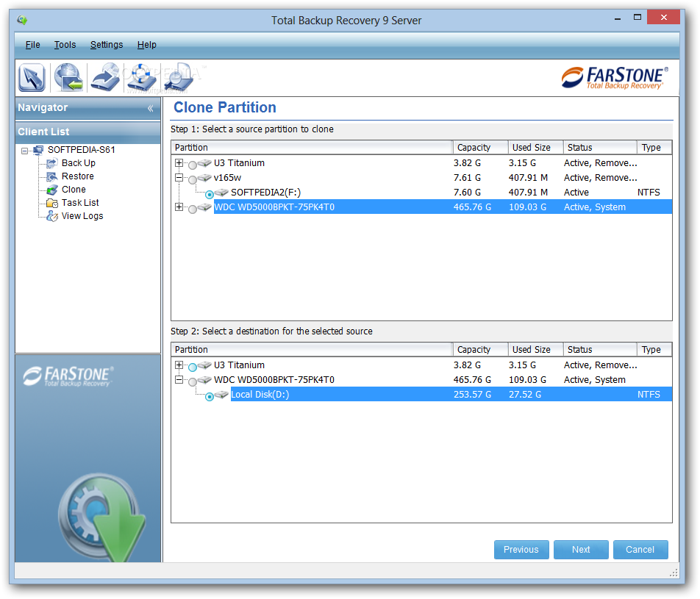
Task: Click the Back Up globe toolbar icon
Action: 68,78
